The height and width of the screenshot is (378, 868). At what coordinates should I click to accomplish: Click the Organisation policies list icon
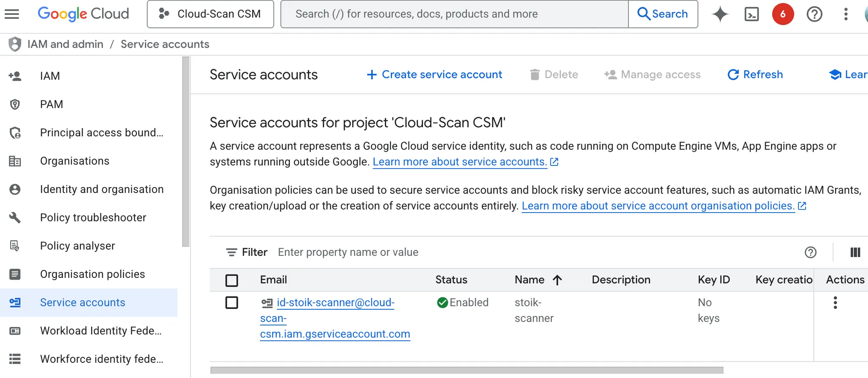pos(15,274)
